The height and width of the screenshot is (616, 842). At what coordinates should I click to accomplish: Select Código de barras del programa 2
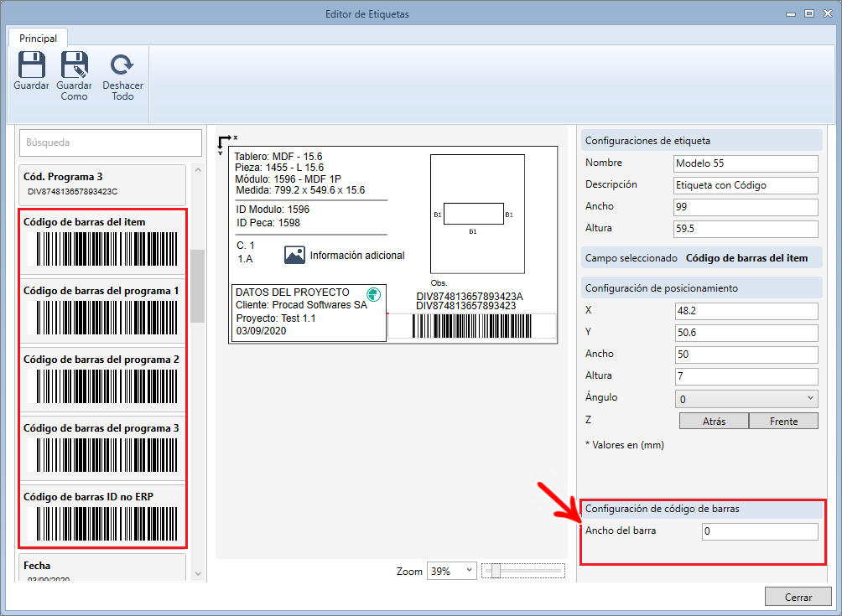coord(102,380)
